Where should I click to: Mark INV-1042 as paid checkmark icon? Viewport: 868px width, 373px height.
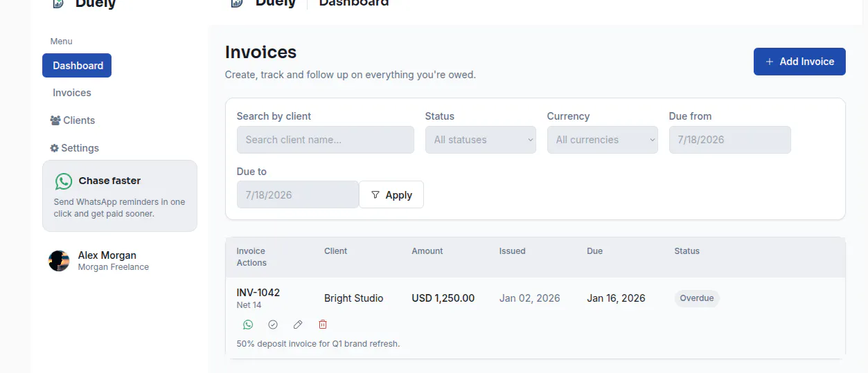tap(273, 325)
